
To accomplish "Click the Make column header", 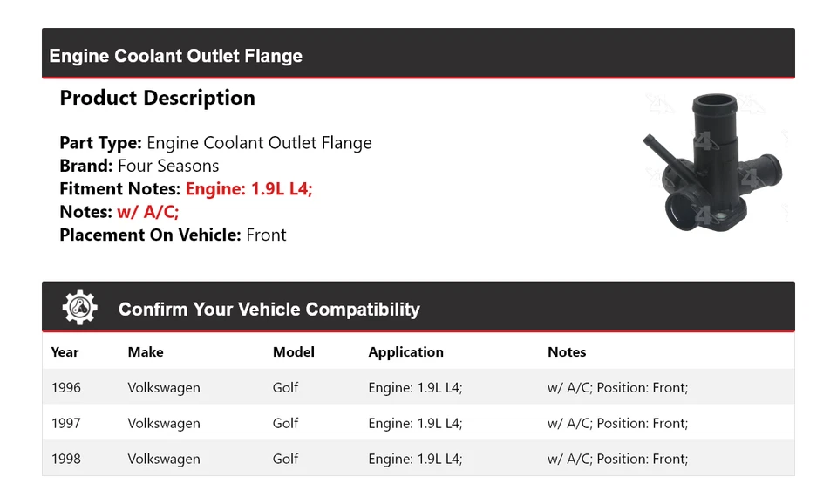I will (146, 352).
